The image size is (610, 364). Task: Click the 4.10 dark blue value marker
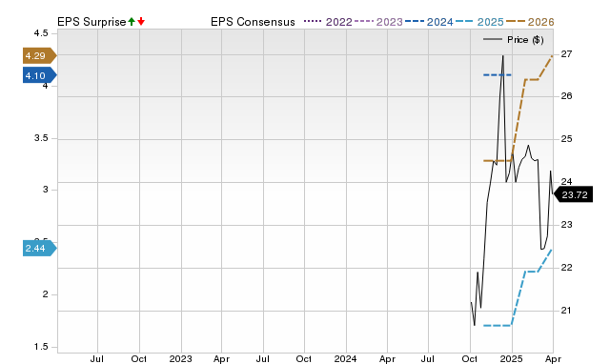[40, 75]
